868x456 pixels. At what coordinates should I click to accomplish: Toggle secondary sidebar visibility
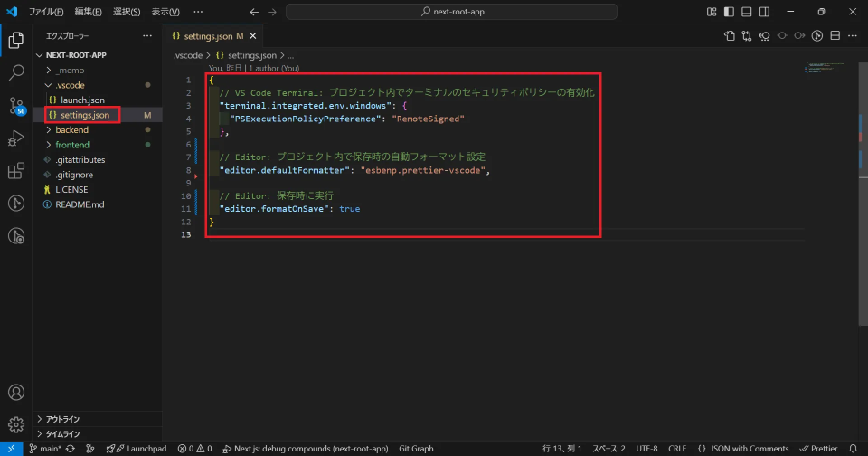tap(765, 12)
